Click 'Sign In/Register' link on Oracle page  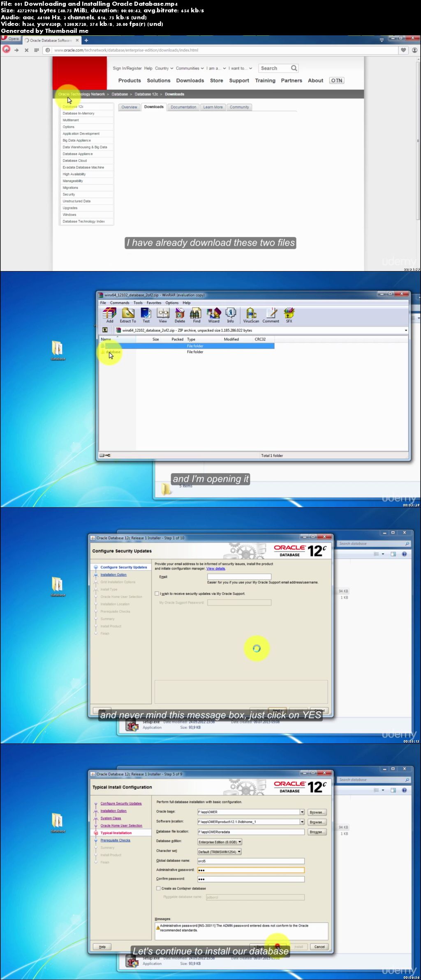tap(127, 69)
